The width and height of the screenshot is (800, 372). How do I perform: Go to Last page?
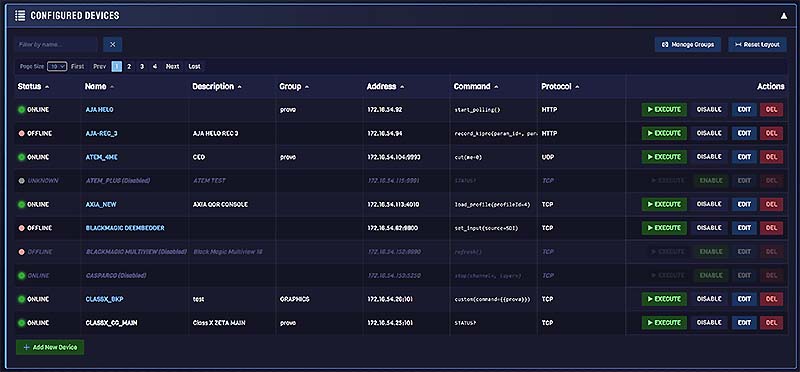(x=194, y=66)
